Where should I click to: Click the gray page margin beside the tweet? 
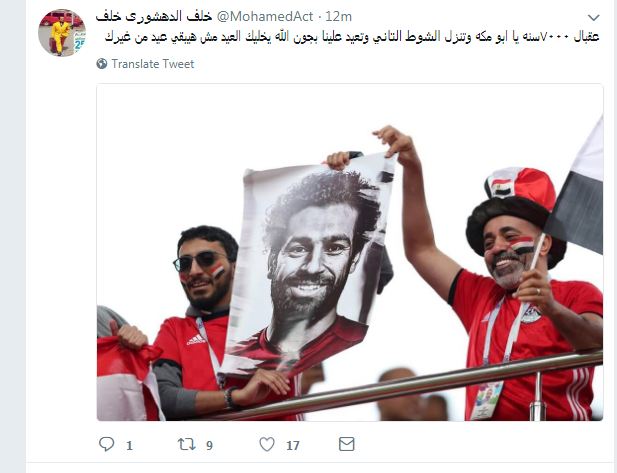click(x=13, y=236)
